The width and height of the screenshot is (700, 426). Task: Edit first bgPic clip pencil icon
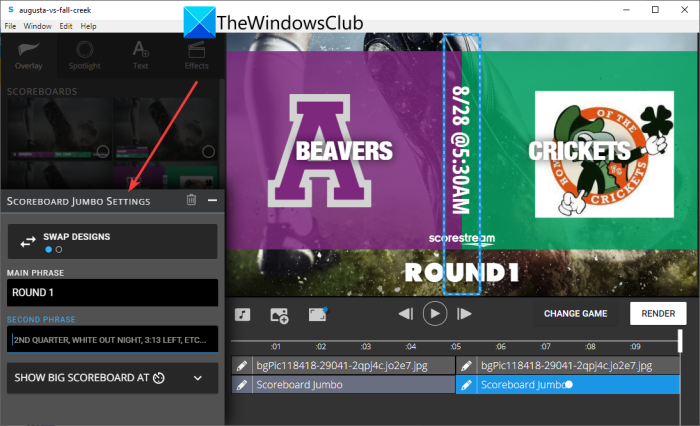coord(242,366)
